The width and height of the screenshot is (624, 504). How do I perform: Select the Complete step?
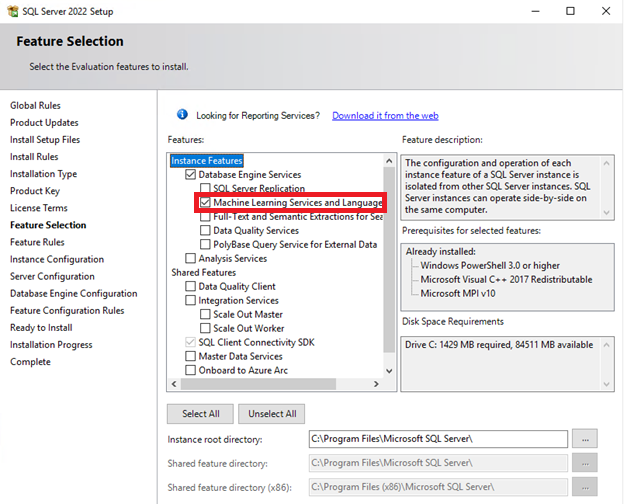click(x=30, y=362)
